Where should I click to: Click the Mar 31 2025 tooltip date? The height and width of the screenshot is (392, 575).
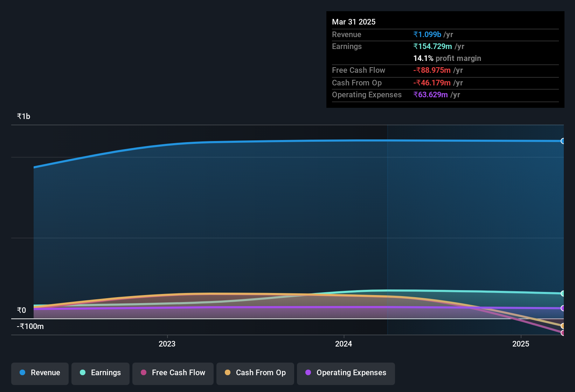coord(354,22)
